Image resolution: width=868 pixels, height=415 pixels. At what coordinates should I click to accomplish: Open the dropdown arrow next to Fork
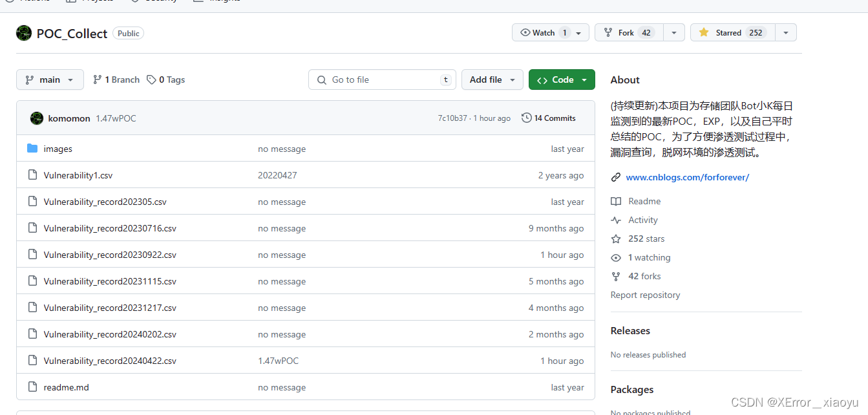674,32
